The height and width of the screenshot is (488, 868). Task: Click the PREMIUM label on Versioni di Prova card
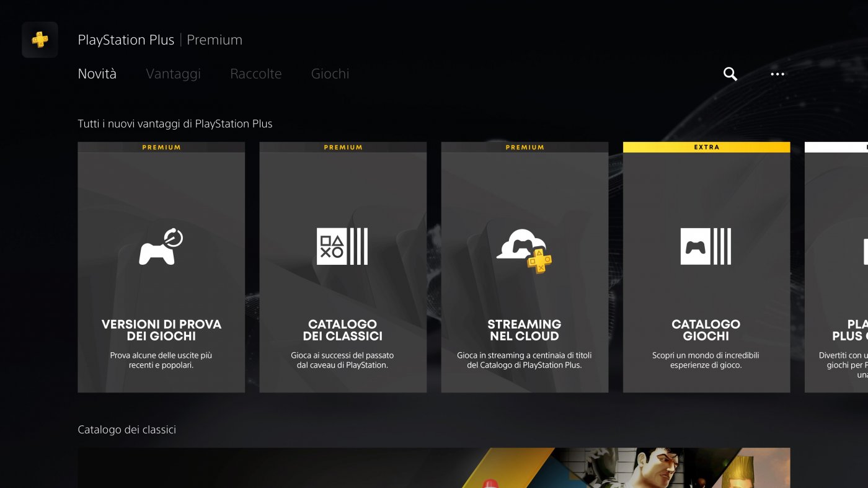tap(161, 147)
